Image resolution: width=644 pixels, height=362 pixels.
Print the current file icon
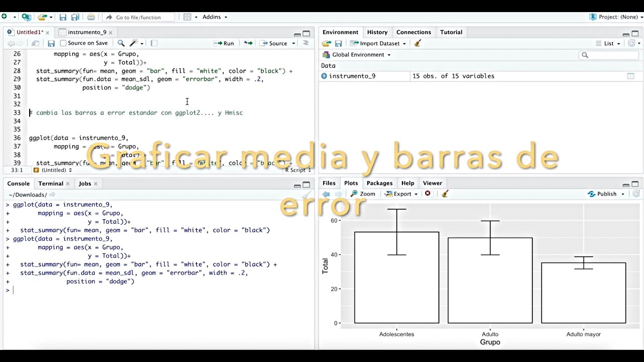pos(91,17)
